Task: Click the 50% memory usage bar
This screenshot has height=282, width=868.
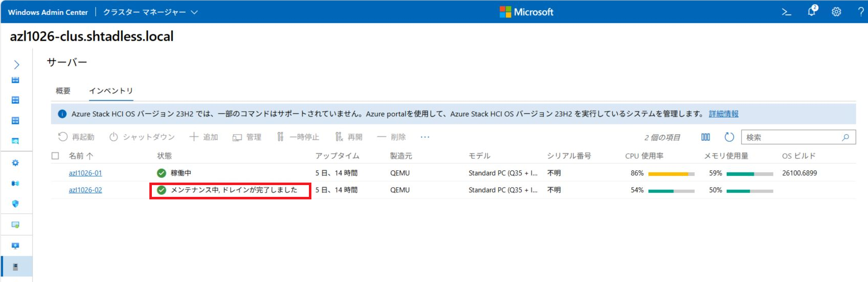Action: tap(750, 191)
